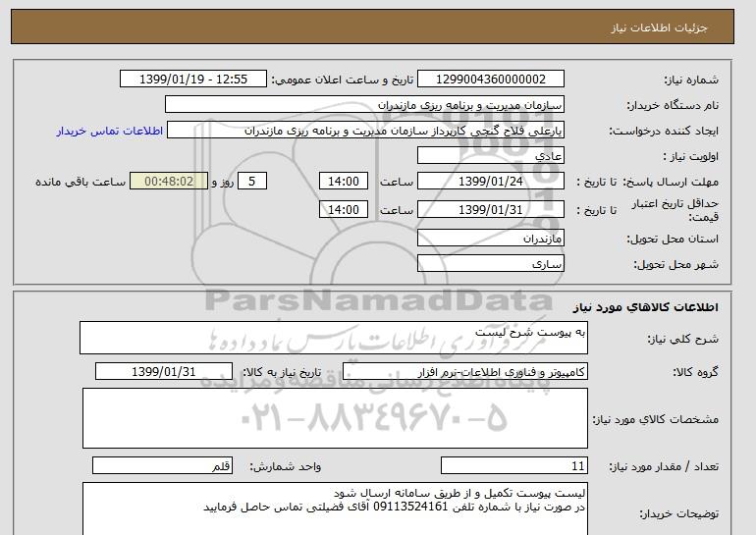Click the label شماره نیاز
This screenshot has width=756, height=535.
click(x=691, y=80)
